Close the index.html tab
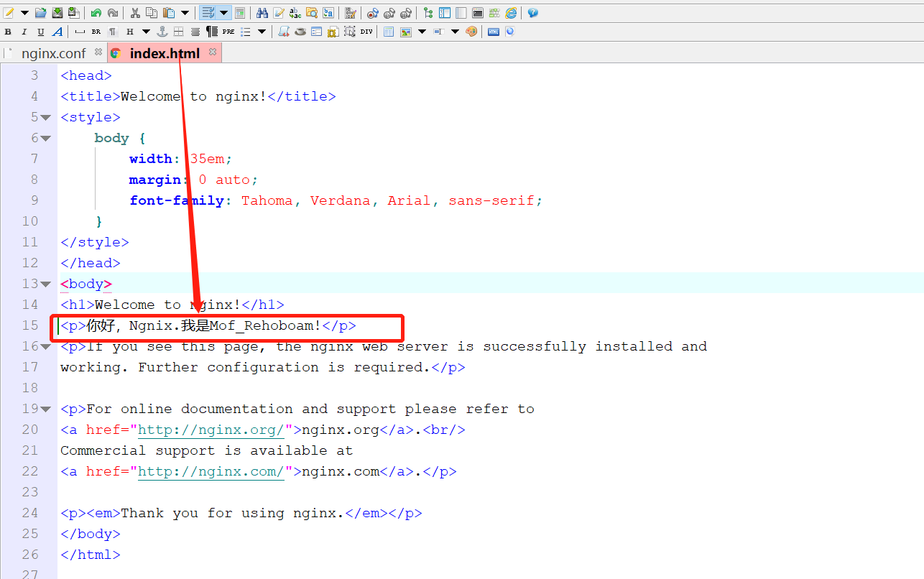The width and height of the screenshot is (924, 579). pyautogui.click(x=213, y=52)
